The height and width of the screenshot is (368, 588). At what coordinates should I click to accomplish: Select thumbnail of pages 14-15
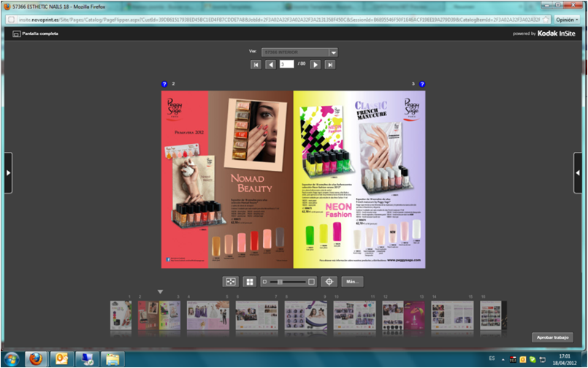pyautogui.click(x=452, y=315)
